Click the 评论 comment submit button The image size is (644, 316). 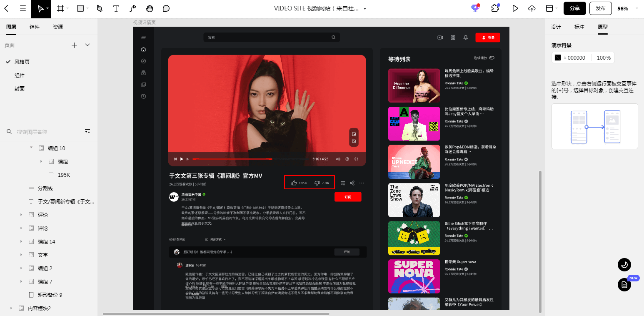point(347,252)
